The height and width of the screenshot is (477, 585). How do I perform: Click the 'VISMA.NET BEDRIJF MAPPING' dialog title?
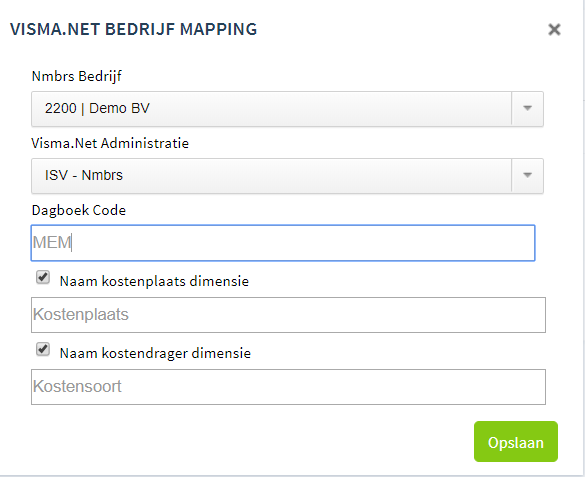point(134,29)
